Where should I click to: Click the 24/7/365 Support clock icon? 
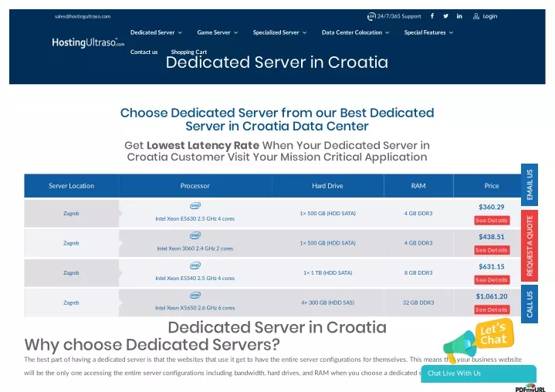pyautogui.click(x=371, y=16)
